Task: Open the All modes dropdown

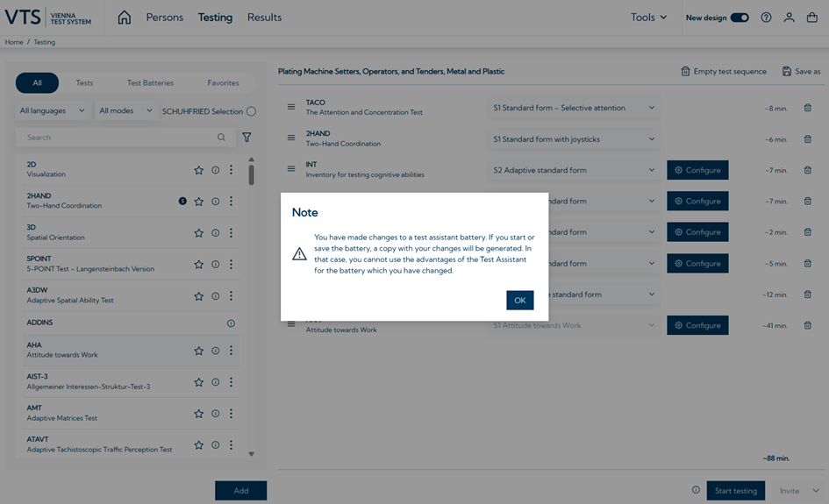Action: 125,111
